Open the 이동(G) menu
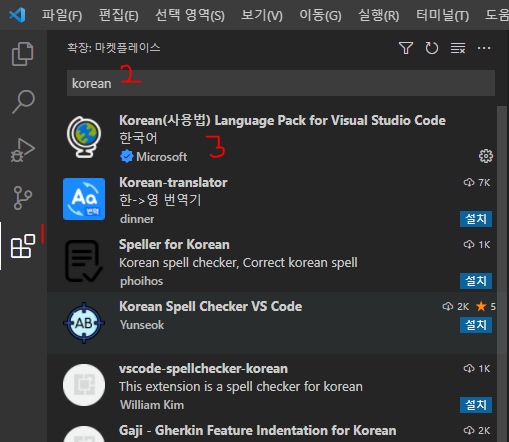509x442 pixels. pyautogui.click(x=320, y=15)
